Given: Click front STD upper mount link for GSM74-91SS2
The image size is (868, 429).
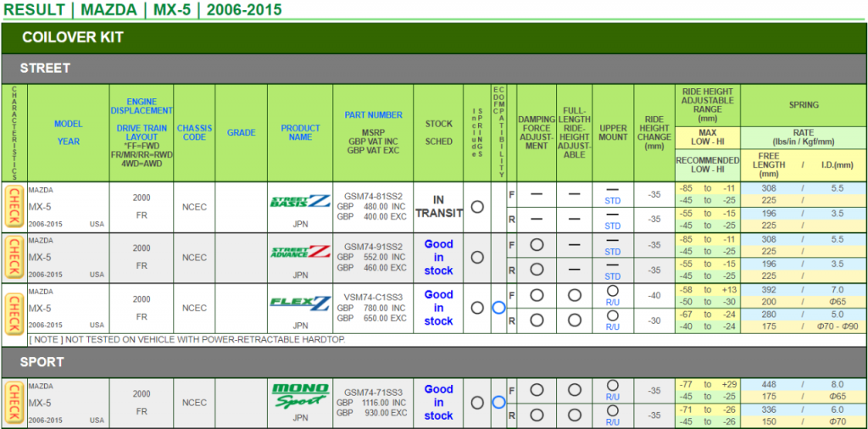Looking at the screenshot, I should (613, 252).
